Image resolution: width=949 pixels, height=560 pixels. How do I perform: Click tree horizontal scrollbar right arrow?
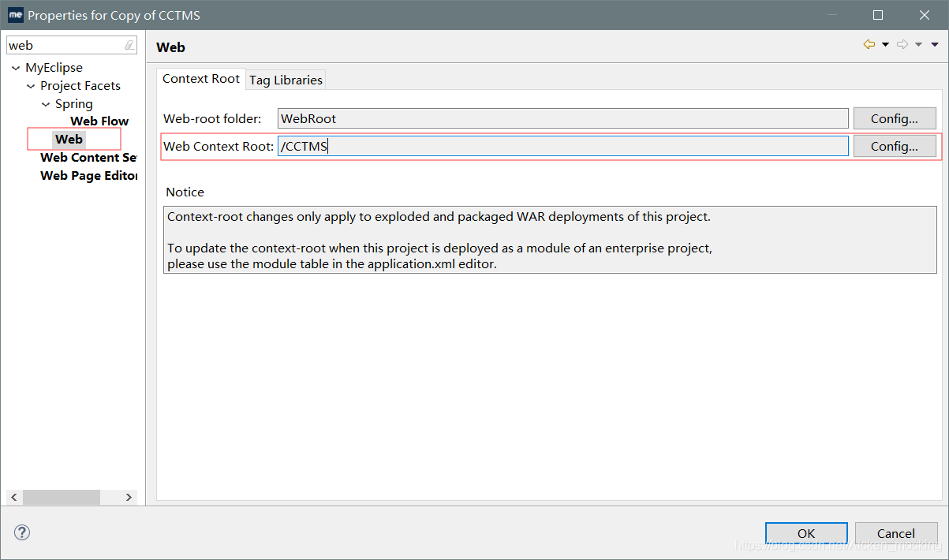coord(129,498)
